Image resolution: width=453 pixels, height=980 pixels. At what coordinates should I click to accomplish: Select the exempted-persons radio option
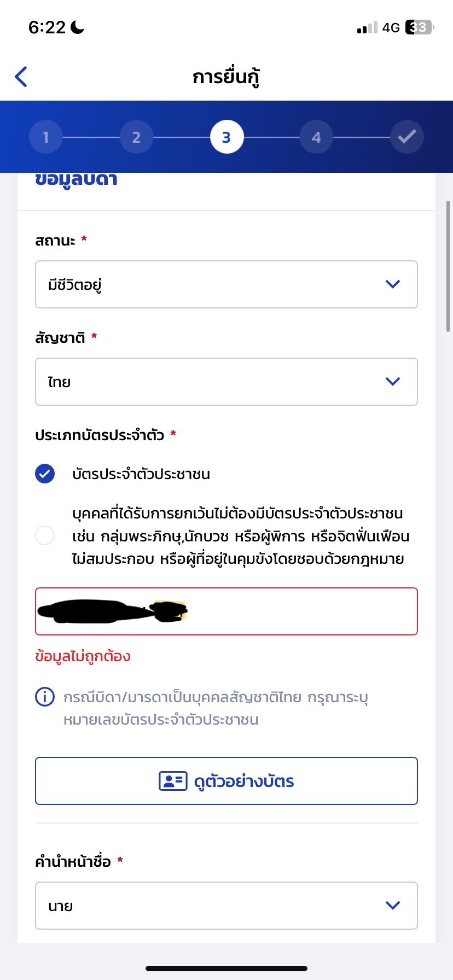tap(45, 535)
